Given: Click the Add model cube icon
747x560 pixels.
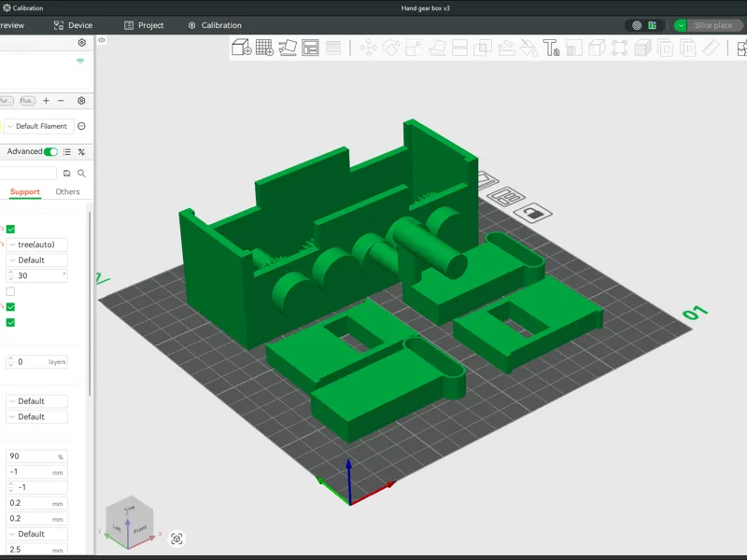Looking at the screenshot, I should click(242, 48).
